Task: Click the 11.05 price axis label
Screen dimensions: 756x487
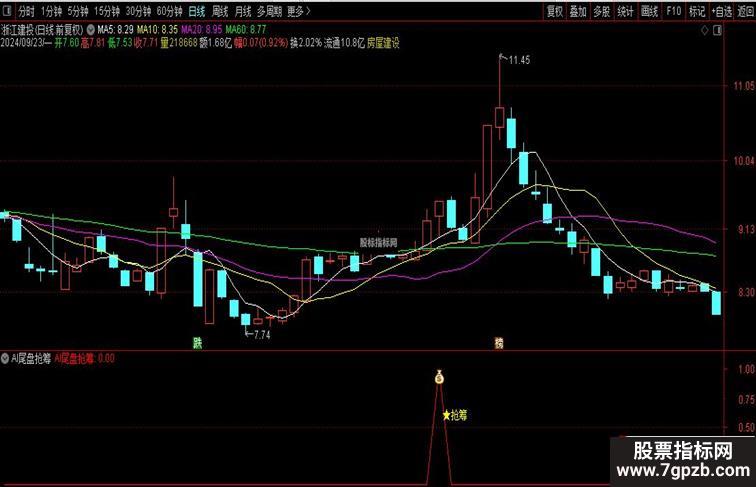Action: pyautogui.click(x=744, y=86)
